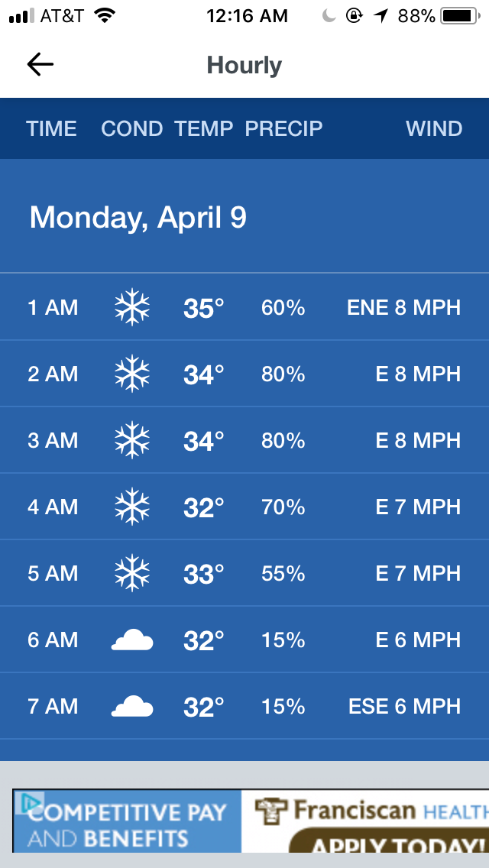Viewport: 489px width, 868px height.
Task: Tap the snowflake icon for 5 AM
Action: pos(132,573)
